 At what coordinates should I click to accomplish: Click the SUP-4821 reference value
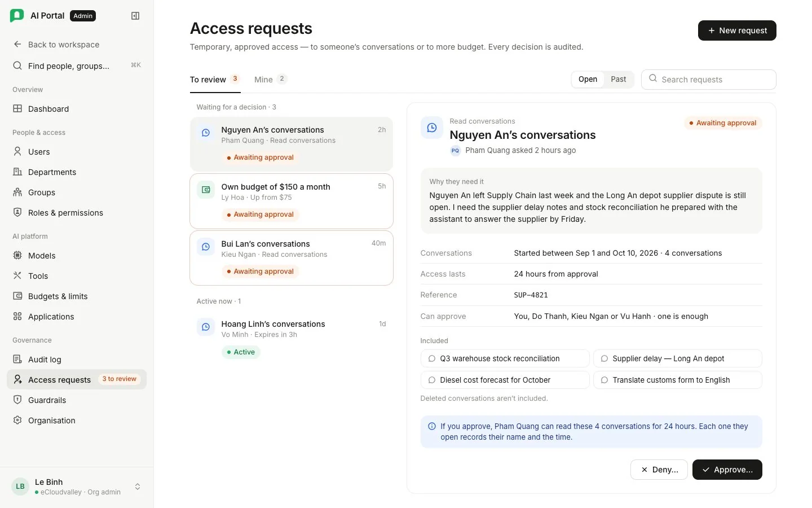531,295
